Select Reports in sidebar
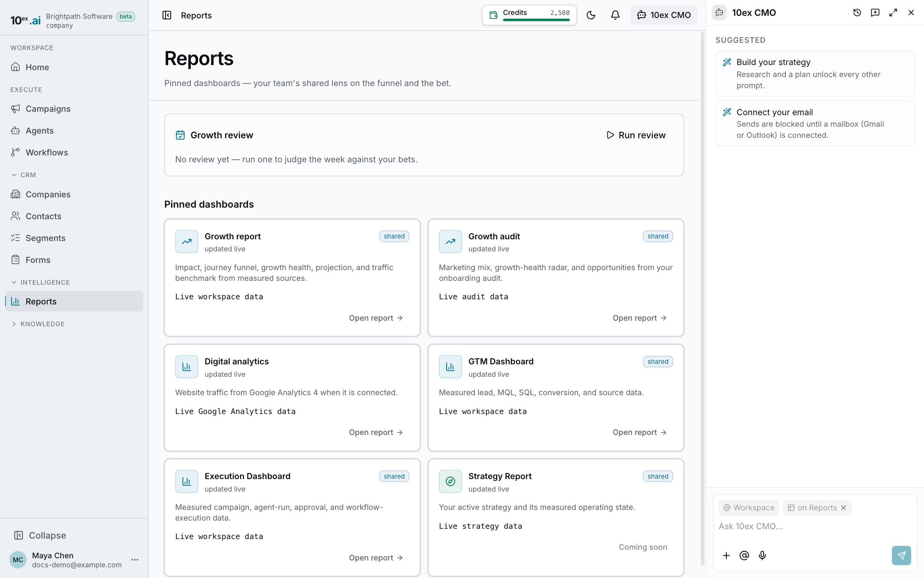924x578 pixels. 74,301
